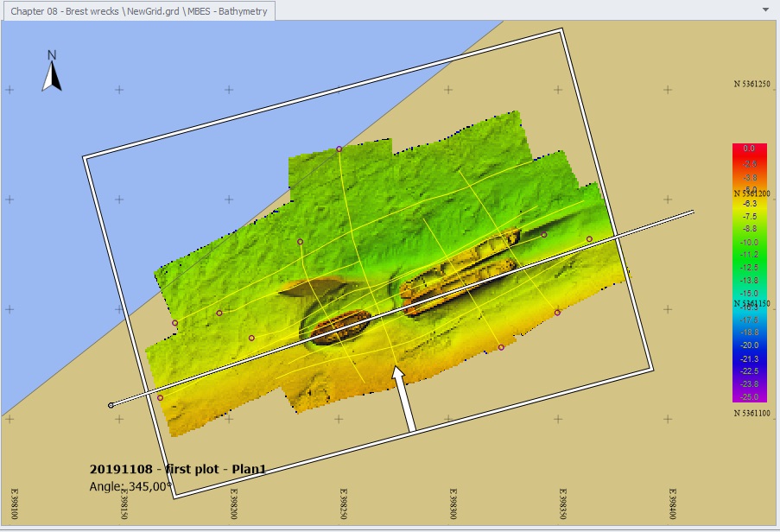Image resolution: width=780 pixels, height=532 pixels.
Task: Open the document tab list dropdown arrow
Action: tap(765, 10)
